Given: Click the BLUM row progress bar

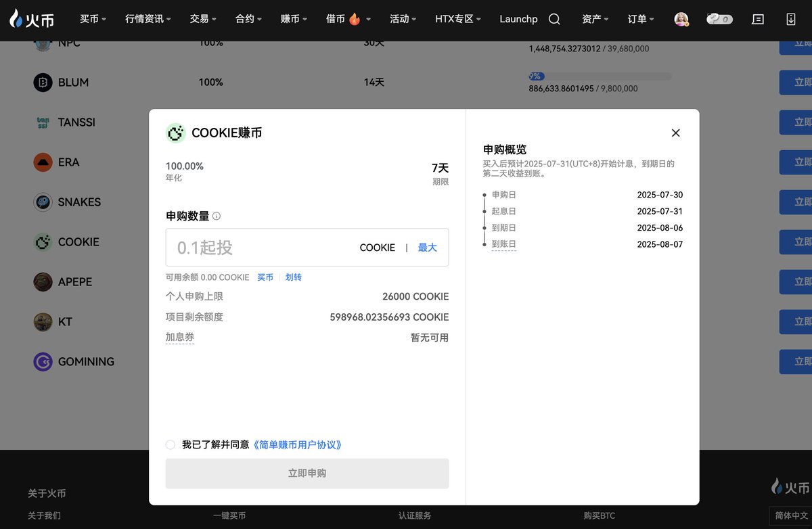Looking at the screenshot, I should point(600,76).
